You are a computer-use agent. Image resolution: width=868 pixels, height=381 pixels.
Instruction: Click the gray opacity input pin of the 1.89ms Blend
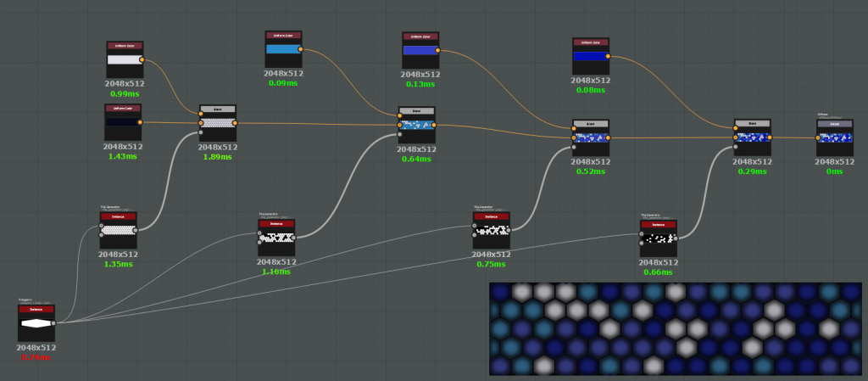[200, 132]
